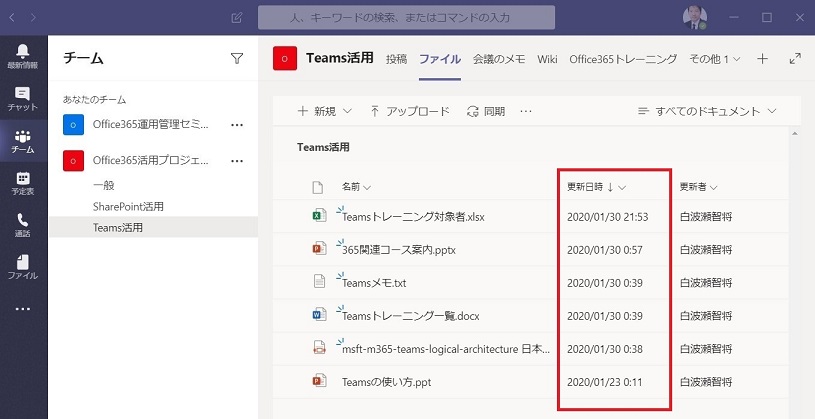Open the Activity (最新情報) bell icon

[22, 51]
